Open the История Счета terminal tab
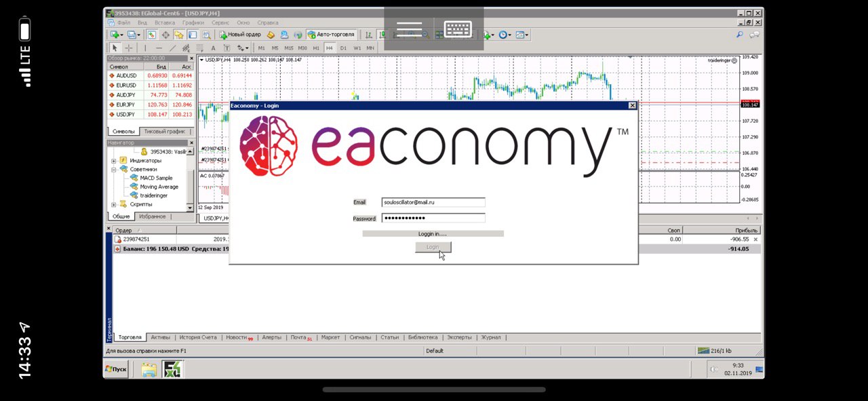Image resolution: width=868 pixels, height=401 pixels. [198, 337]
